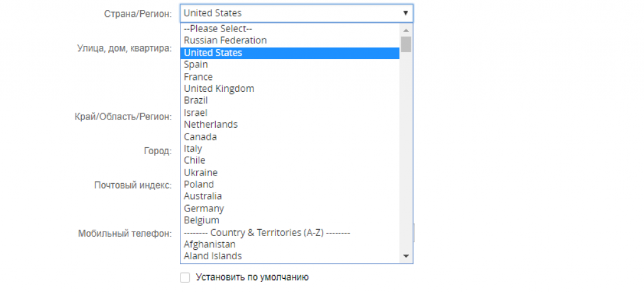Select Canada as the country

pyautogui.click(x=200, y=137)
